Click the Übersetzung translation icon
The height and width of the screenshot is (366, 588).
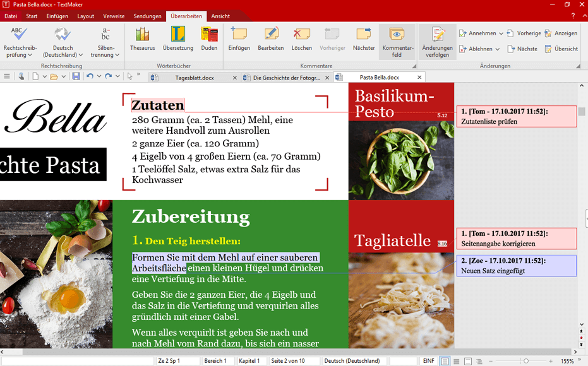pos(177,39)
